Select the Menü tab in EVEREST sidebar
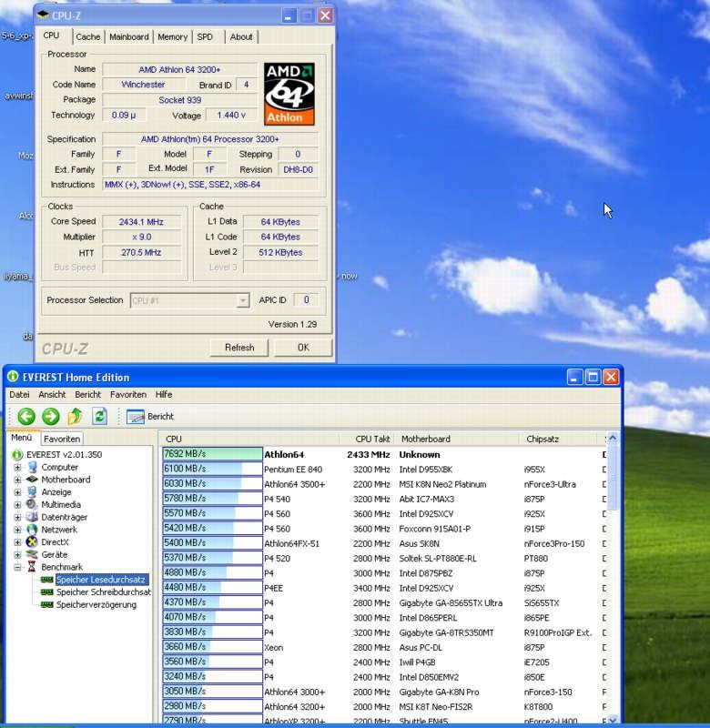Image resolution: width=710 pixels, height=728 pixels. click(x=21, y=438)
